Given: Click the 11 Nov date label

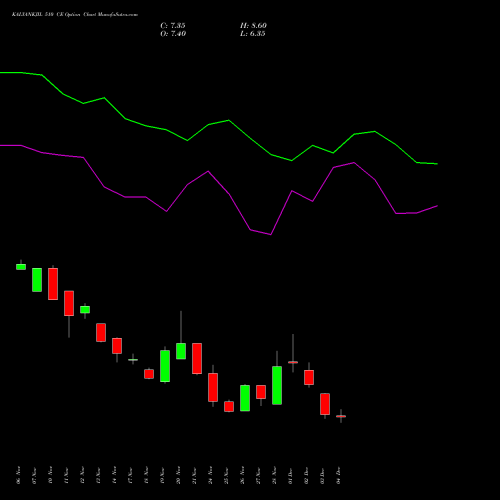Looking at the screenshot, I should 66,475.
